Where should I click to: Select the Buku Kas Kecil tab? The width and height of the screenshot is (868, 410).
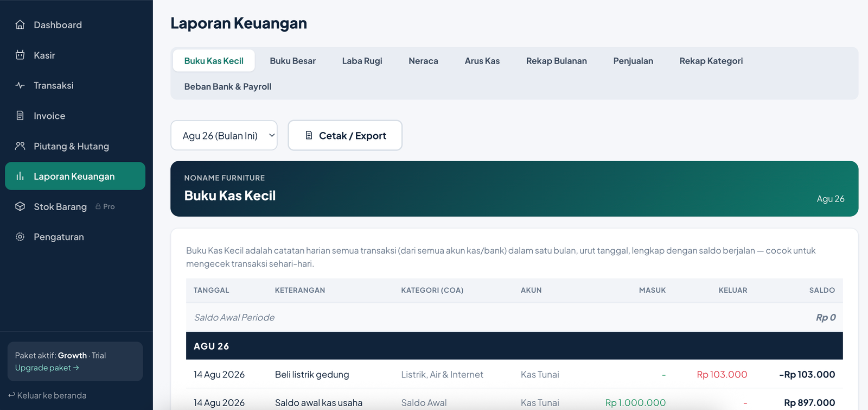tap(214, 61)
